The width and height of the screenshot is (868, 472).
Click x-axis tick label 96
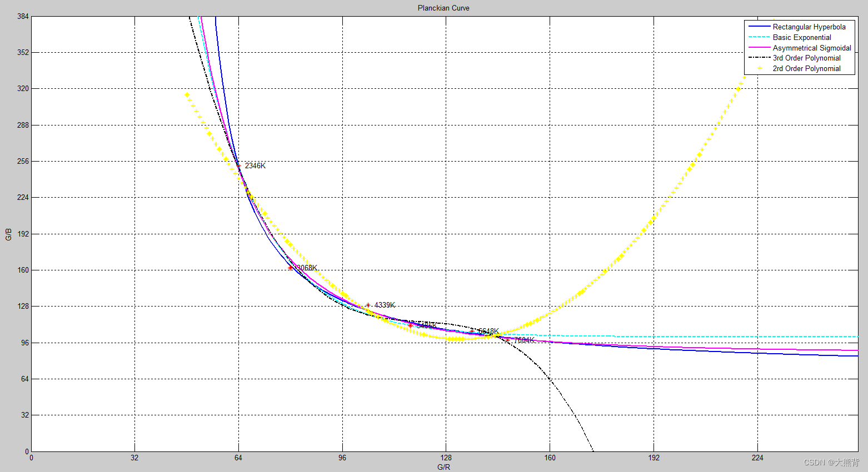point(342,458)
